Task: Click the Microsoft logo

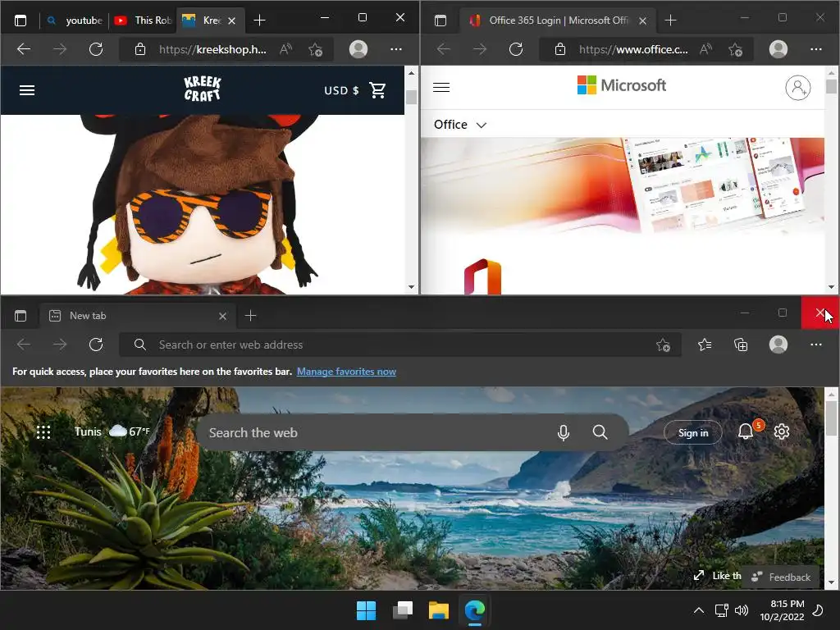Action: tap(622, 85)
